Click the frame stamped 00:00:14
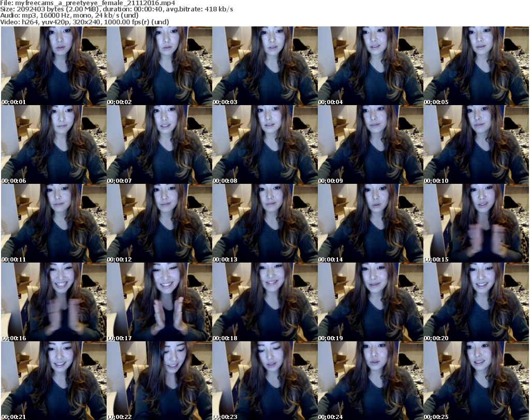The image size is (530, 420). coord(371,224)
